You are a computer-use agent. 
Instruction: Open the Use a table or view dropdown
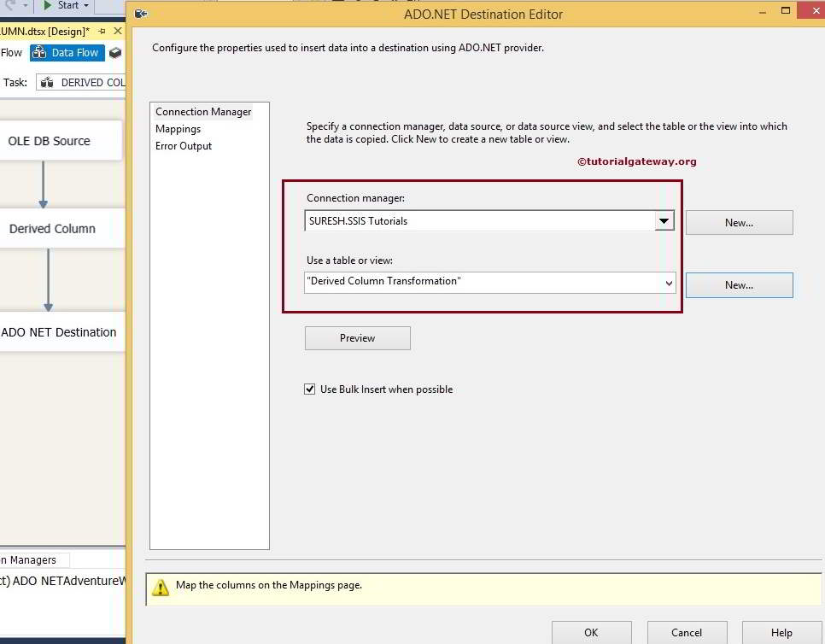point(668,283)
